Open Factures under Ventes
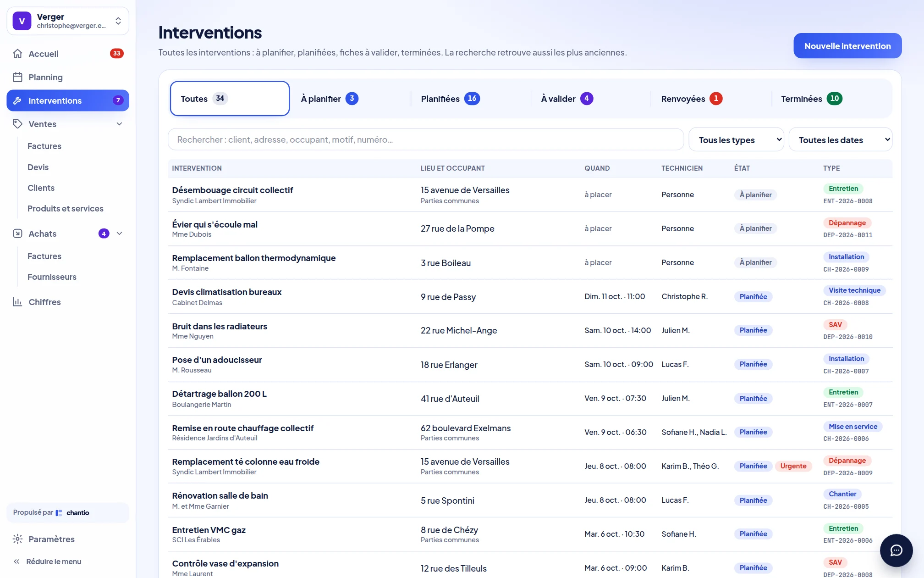The image size is (924, 578). pyautogui.click(x=44, y=146)
